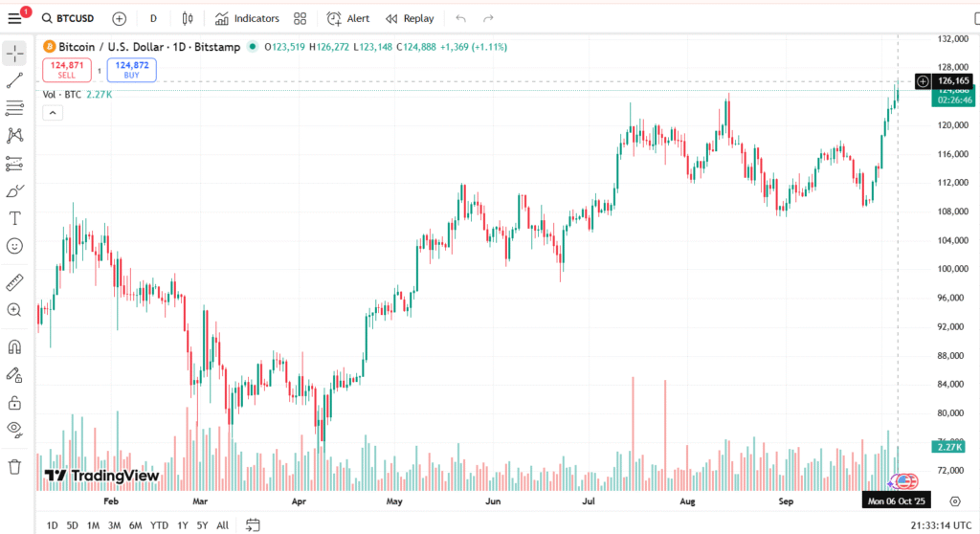
Task: Open the D interval dropdown
Action: click(153, 18)
